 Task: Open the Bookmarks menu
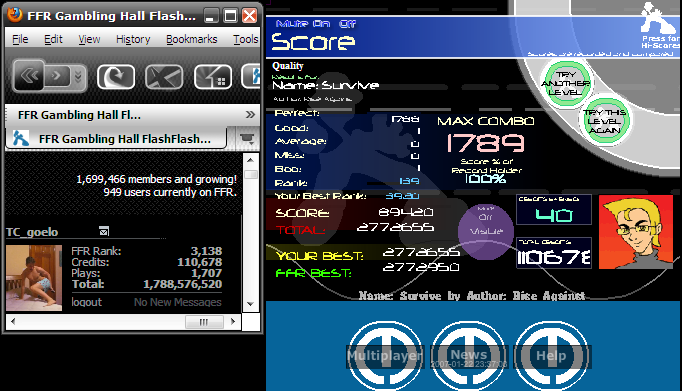(x=192, y=39)
